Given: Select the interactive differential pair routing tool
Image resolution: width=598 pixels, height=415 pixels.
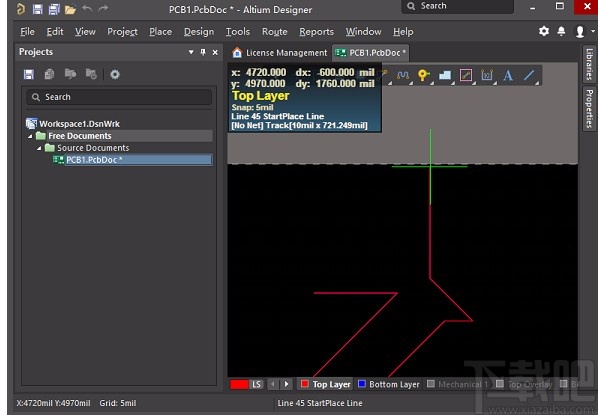Looking at the screenshot, I should (x=403, y=75).
